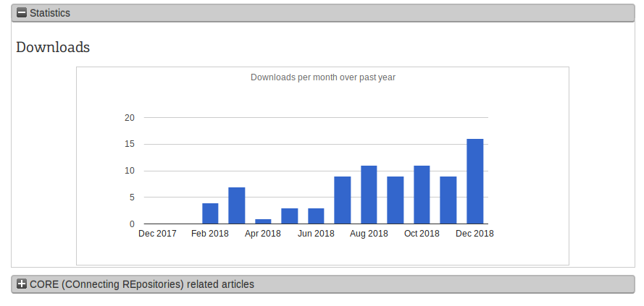Click the Feb 2018 download bar
The width and height of the screenshot is (644, 306).
coord(210,213)
